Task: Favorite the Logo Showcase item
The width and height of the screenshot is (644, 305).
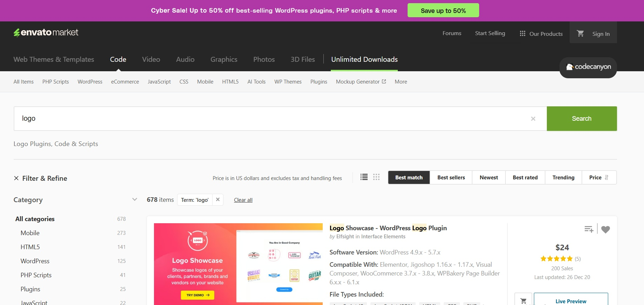Action: pyautogui.click(x=605, y=229)
